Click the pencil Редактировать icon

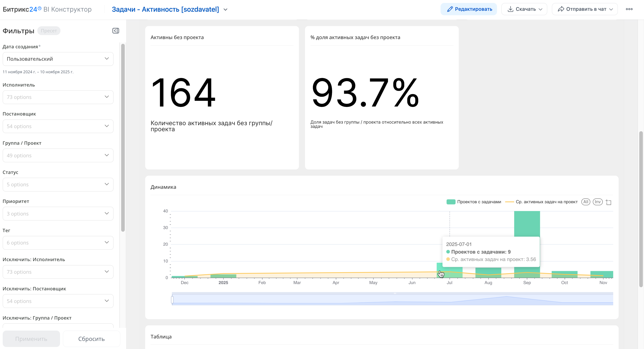450,9
